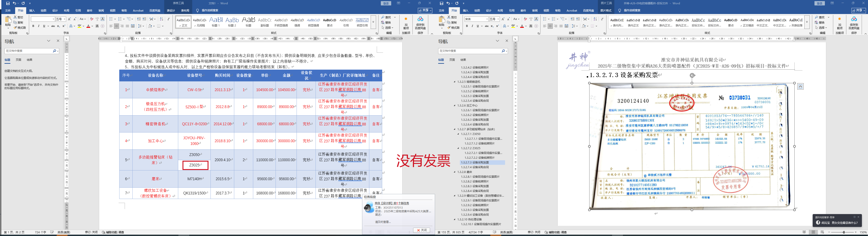Apply a bulleted list in the 文档1 window
Viewport: 868px width, 236px height.
click(x=111, y=19)
